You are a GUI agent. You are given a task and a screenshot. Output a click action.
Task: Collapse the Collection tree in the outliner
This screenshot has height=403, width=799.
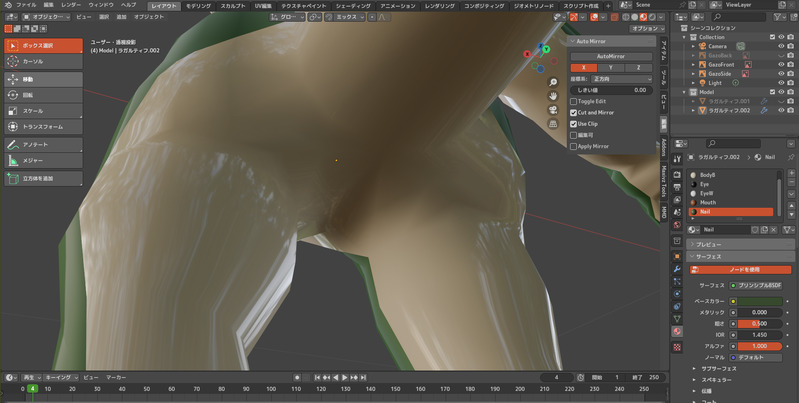(684, 37)
